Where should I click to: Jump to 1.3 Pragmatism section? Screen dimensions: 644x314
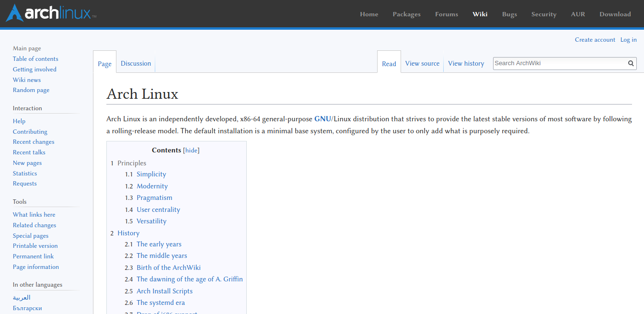click(x=149, y=198)
